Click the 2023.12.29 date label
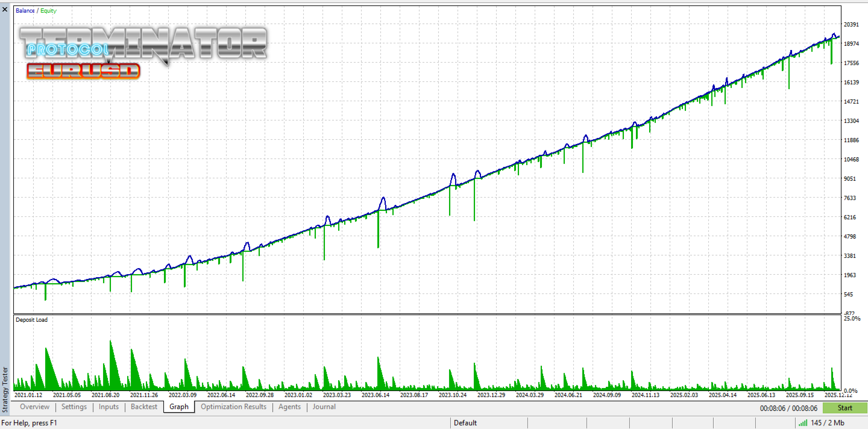 [x=490, y=395]
